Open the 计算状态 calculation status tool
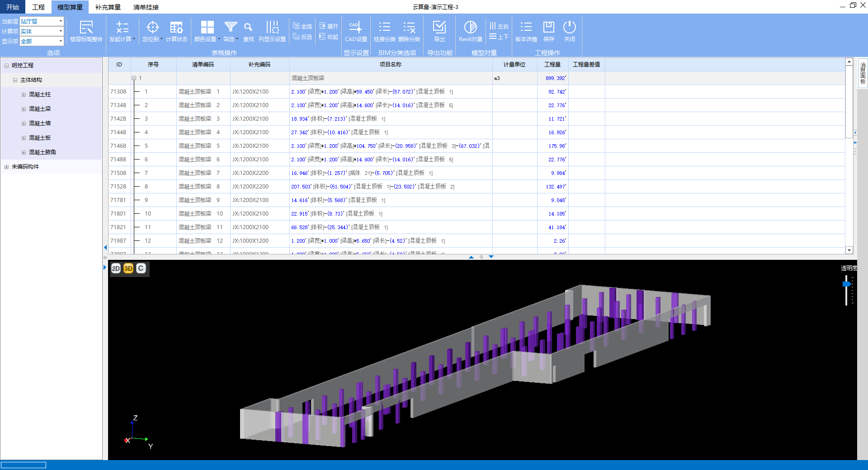The width and height of the screenshot is (868, 470). 176,31
